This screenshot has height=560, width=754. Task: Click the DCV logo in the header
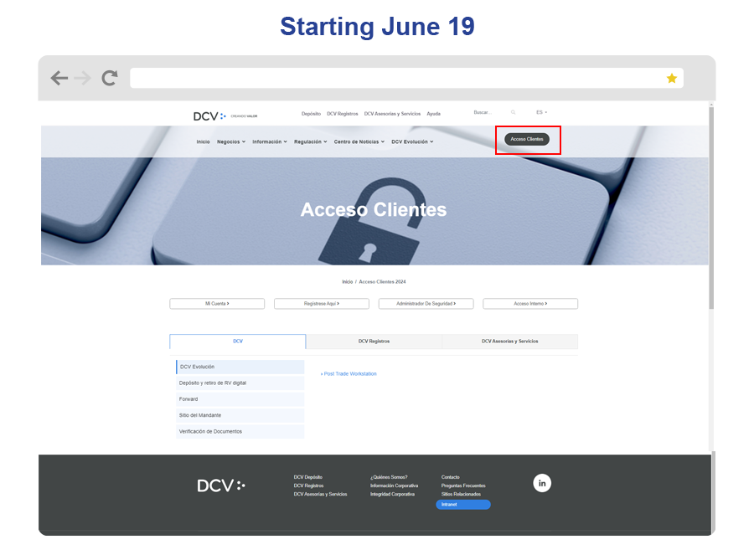click(x=209, y=116)
